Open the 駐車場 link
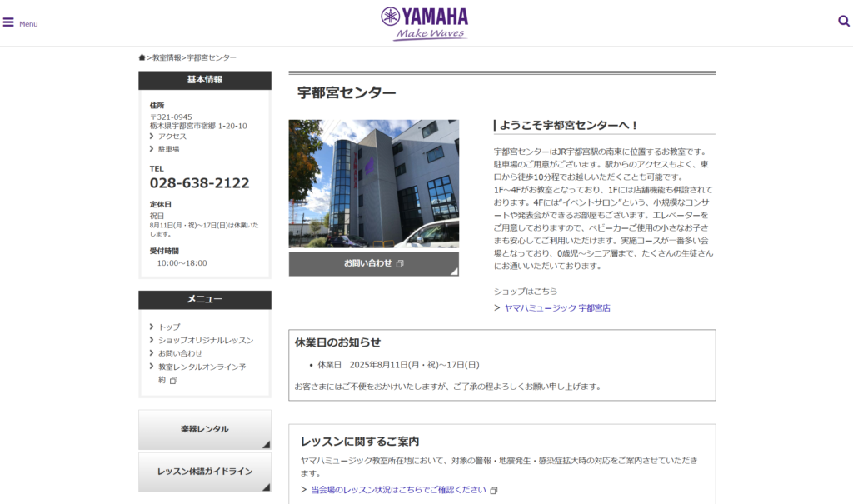 coord(168,149)
